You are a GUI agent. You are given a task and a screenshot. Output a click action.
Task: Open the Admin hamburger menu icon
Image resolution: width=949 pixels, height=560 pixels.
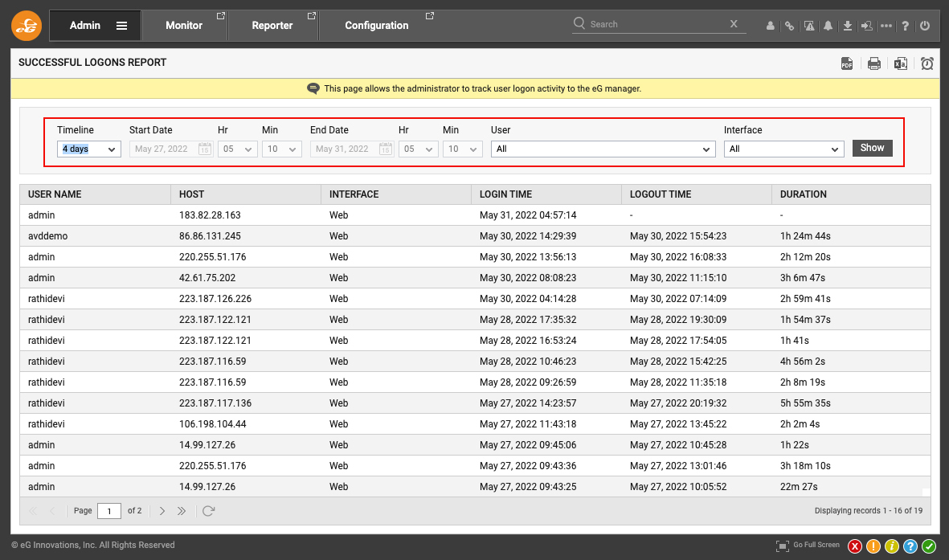pos(121,26)
